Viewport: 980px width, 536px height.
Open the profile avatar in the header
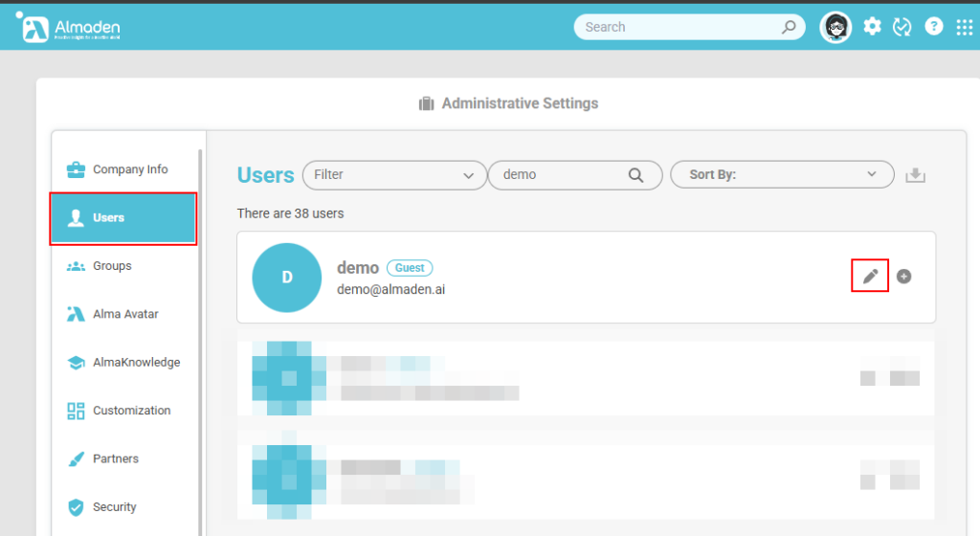click(x=835, y=27)
